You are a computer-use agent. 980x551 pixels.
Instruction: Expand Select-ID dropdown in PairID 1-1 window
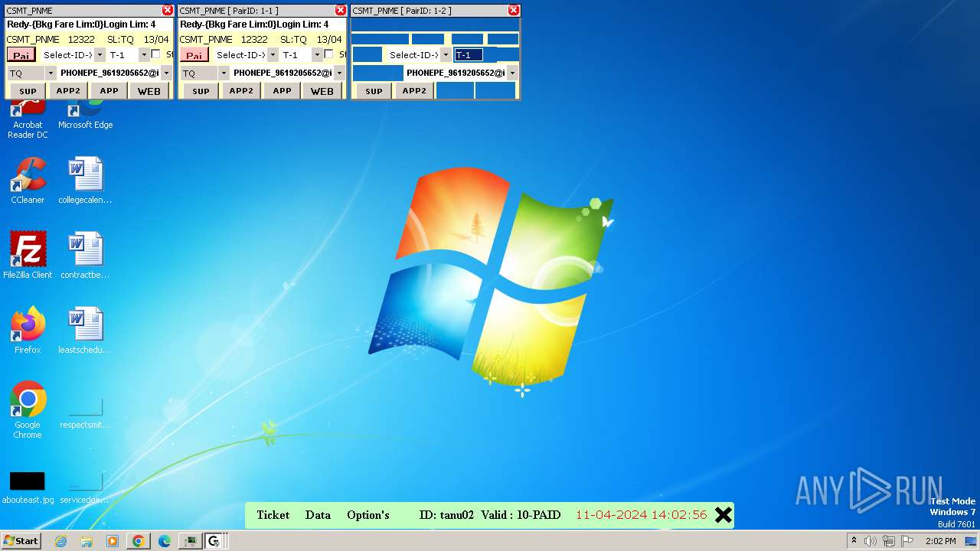click(x=273, y=55)
